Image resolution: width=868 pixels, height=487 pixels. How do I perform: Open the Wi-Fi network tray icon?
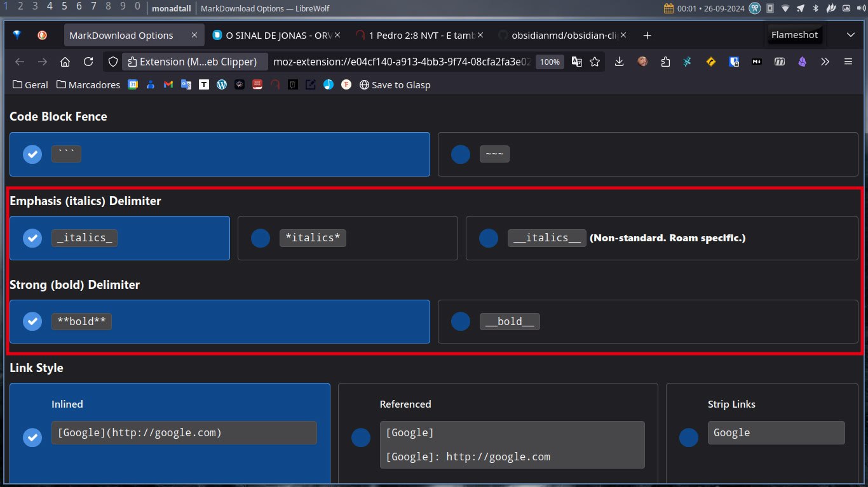[x=785, y=8]
